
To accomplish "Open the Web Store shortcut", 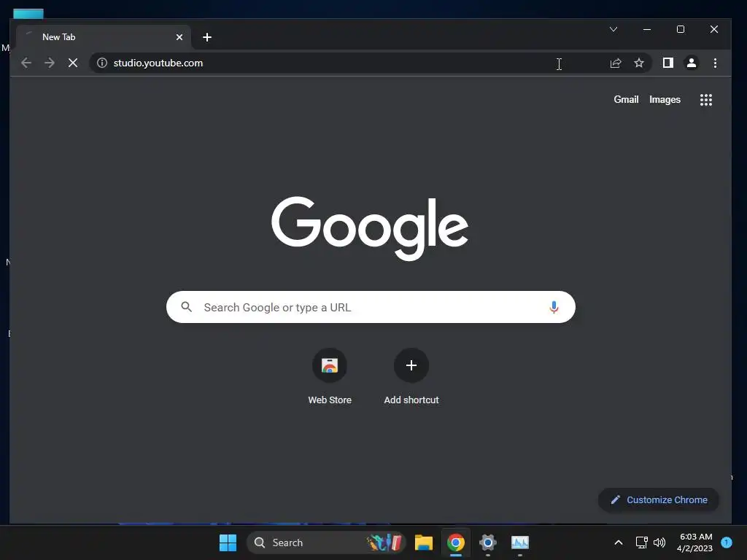I will click(x=330, y=376).
